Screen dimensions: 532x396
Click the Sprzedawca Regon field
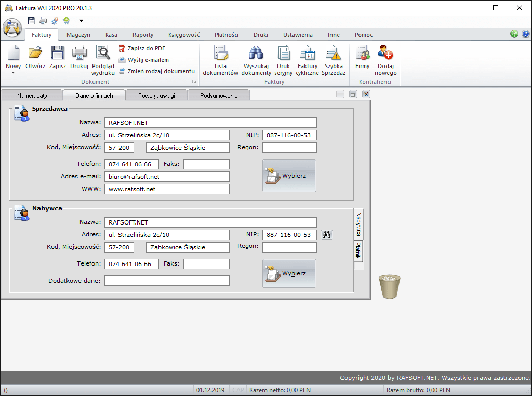[289, 148]
